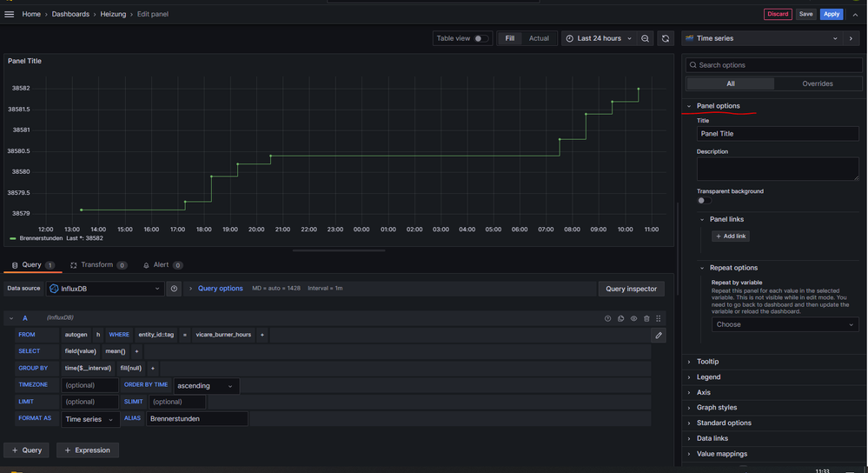Delete query A with trash icon
Screen dimensions: 868x473
(646, 319)
